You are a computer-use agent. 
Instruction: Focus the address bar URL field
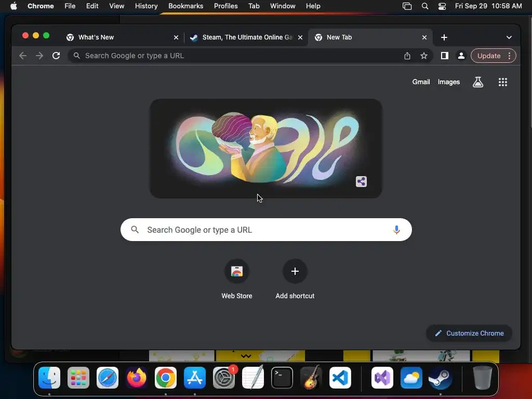coord(237,56)
